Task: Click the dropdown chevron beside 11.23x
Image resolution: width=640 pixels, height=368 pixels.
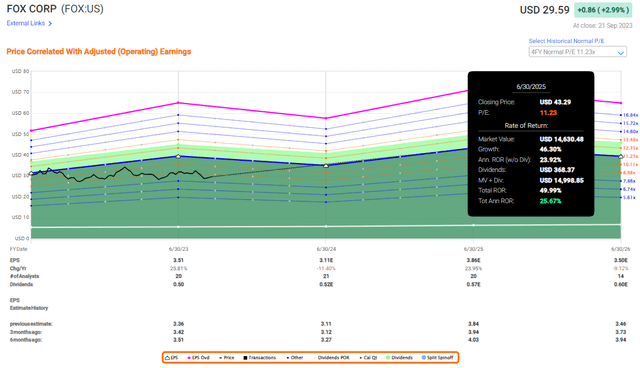Action: 621,53
